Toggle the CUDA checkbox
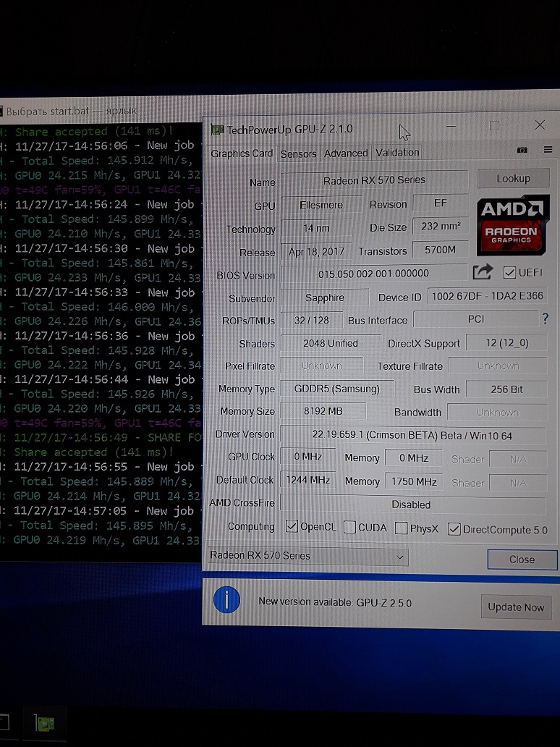 (349, 527)
